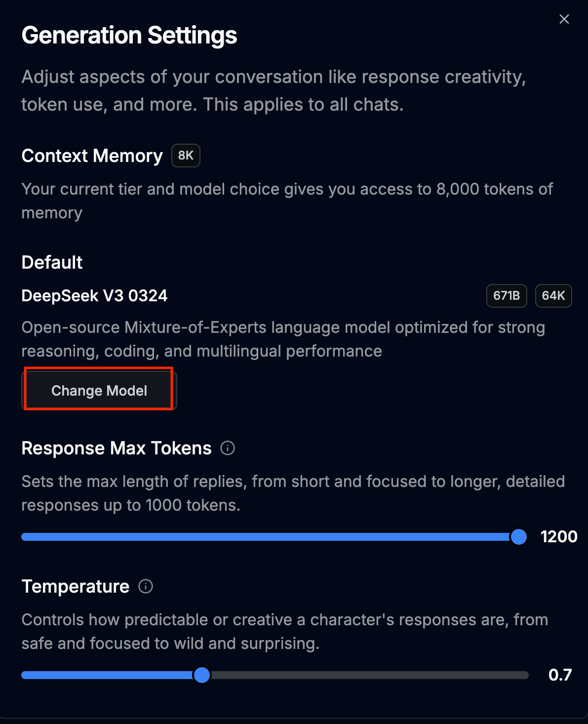Image resolution: width=588 pixels, height=724 pixels.
Task: Click the 64K context badge
Action: pyautogui.click(x=553, y=296)
